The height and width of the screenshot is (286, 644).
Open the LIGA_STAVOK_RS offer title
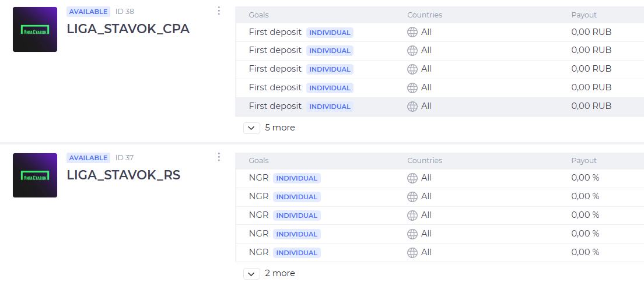click(x=124, y=175)
